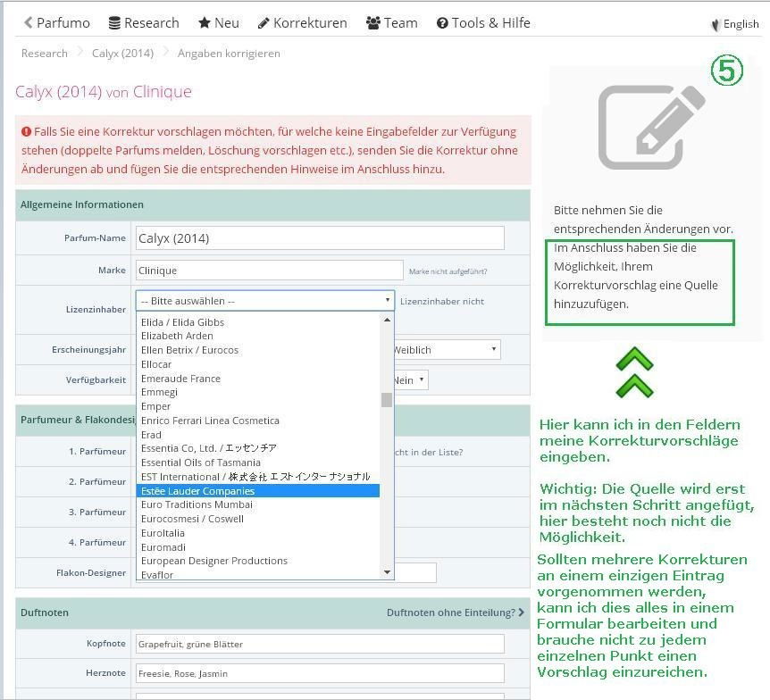Open 'Duftnoten ohne Einteilung?' link
Viewport: 770px width, 700px height.
pyautogui.click(x=451, y=612)
